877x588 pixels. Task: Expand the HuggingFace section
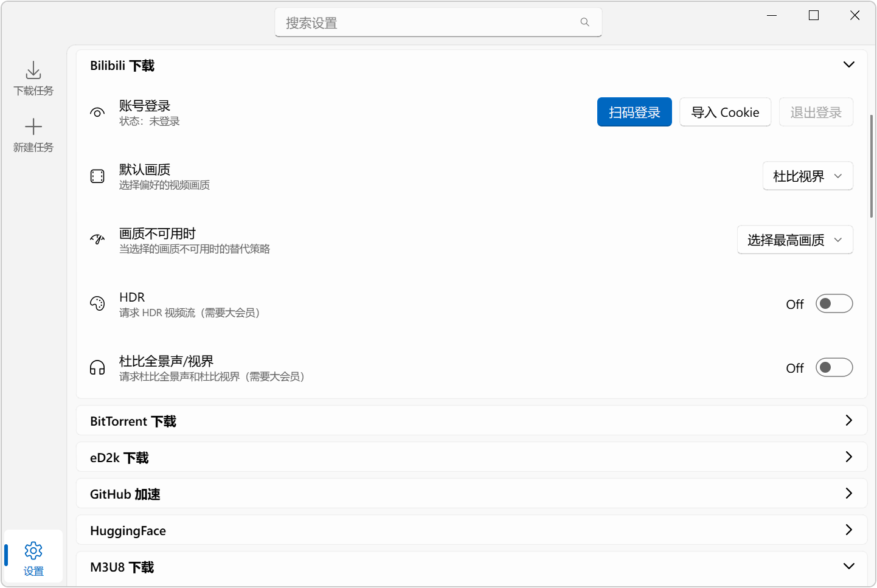[x=849, y=530]
